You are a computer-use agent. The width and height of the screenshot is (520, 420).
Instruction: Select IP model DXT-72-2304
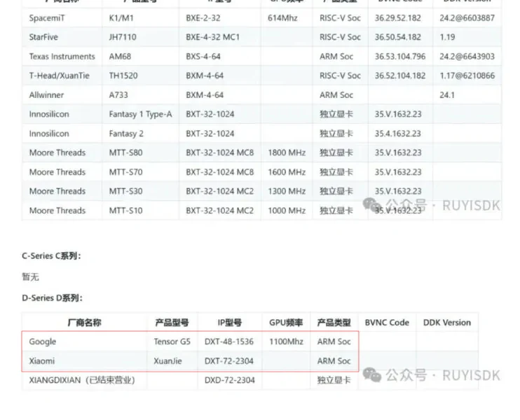point(229,361)
